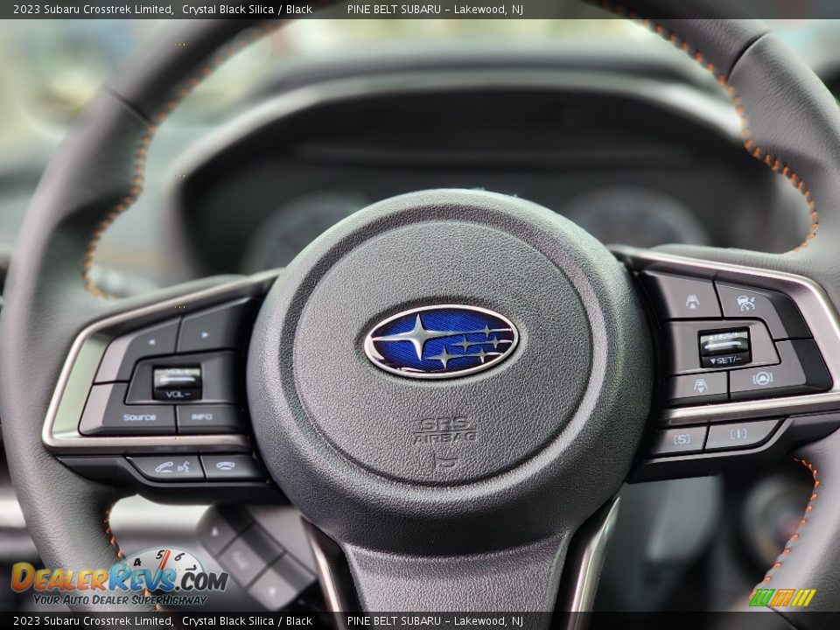Screen dimensions: 840x630
Task: Tap the Subaru star emblem on the hub
Action: (x=441, y=340)
